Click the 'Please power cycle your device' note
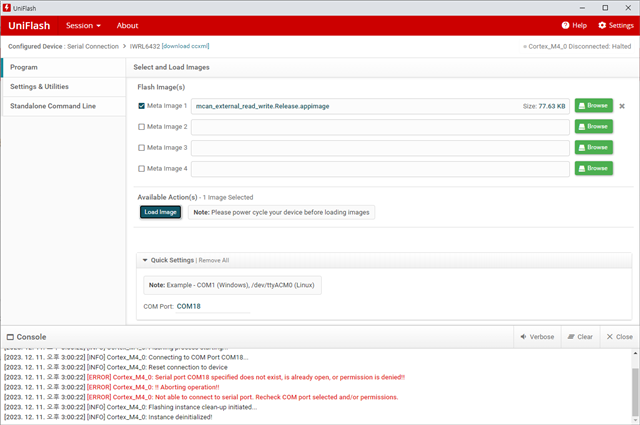This screenshot has width=640, height=425. pos(281,212)
